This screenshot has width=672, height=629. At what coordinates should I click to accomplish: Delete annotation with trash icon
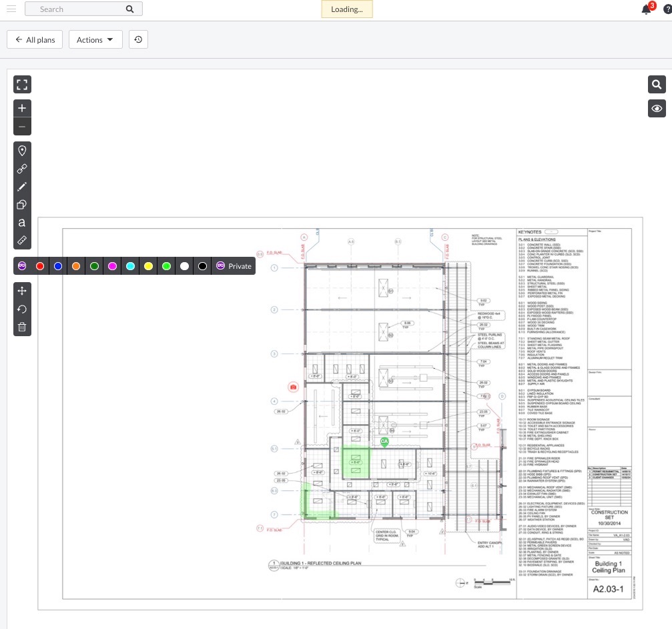point(22,327)
